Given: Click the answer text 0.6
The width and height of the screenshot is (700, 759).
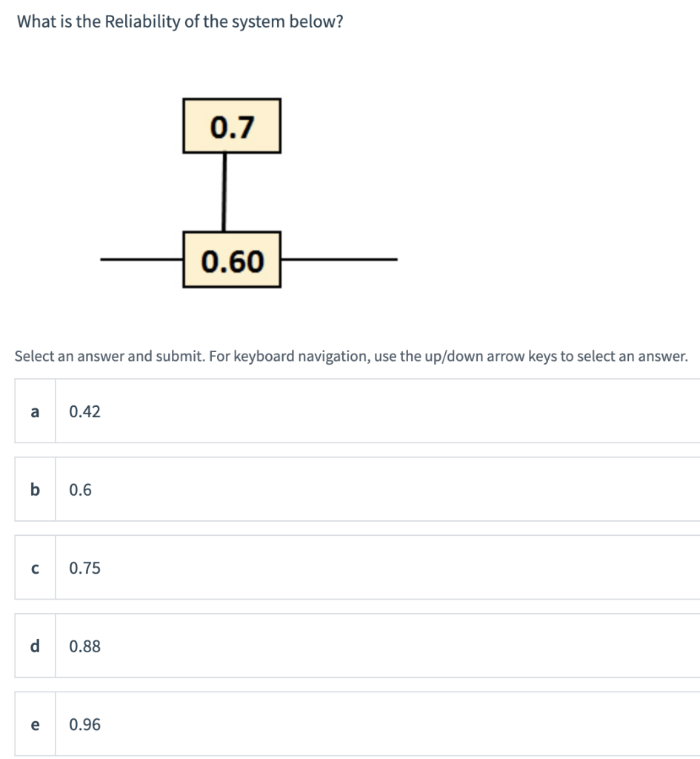Looking at the screenshot, I should pyautogui.click(x=79, y=490).
